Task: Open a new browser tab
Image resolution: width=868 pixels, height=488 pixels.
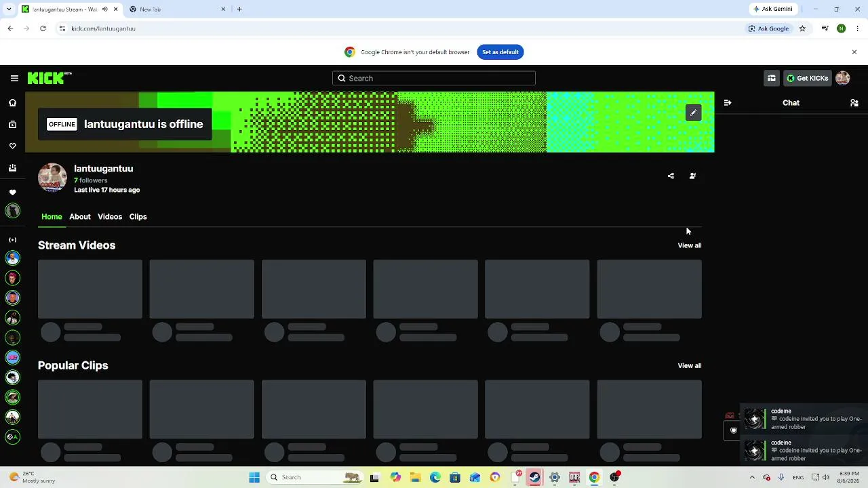Action: tap(239, 9)
